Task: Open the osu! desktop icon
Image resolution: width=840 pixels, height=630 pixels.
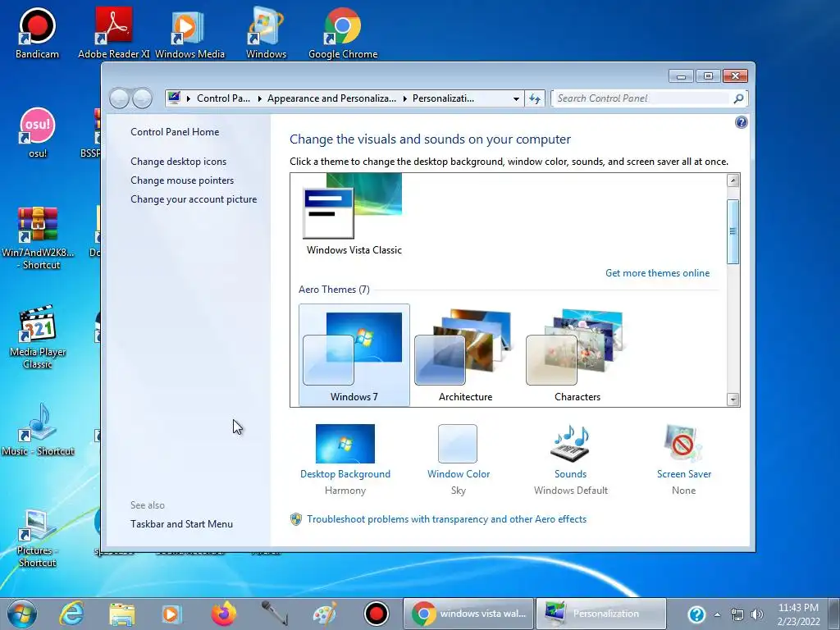Action: [x=38, y=133]
